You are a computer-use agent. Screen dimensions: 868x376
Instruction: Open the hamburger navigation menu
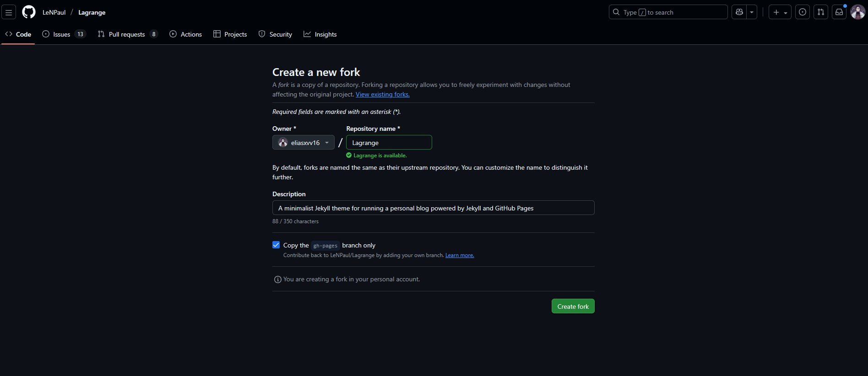(9, 12)
